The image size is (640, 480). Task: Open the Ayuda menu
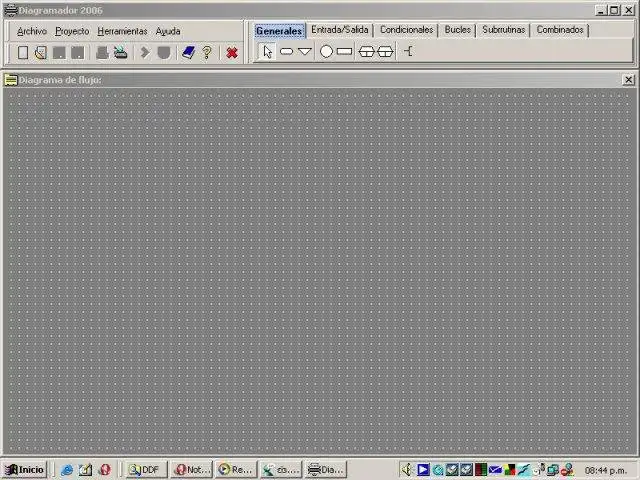168,31
